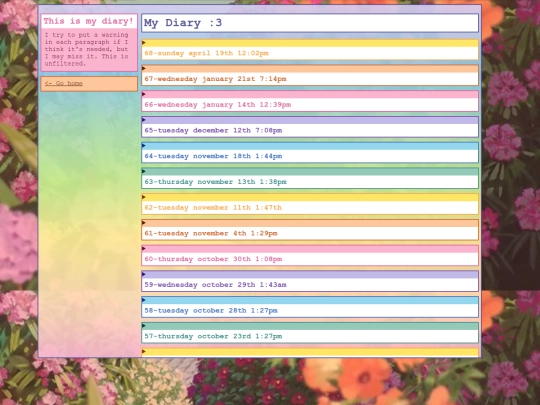Expand entry 60 disclosure triangle

coord(144,248)
